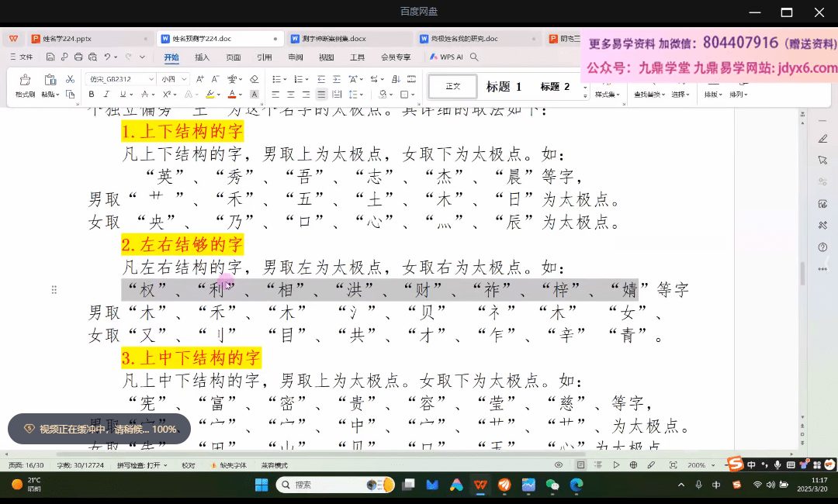This screenshot has width=838, height=504.
Task: Toggle Justify paragraph alignment
Action: coord(321,95)
